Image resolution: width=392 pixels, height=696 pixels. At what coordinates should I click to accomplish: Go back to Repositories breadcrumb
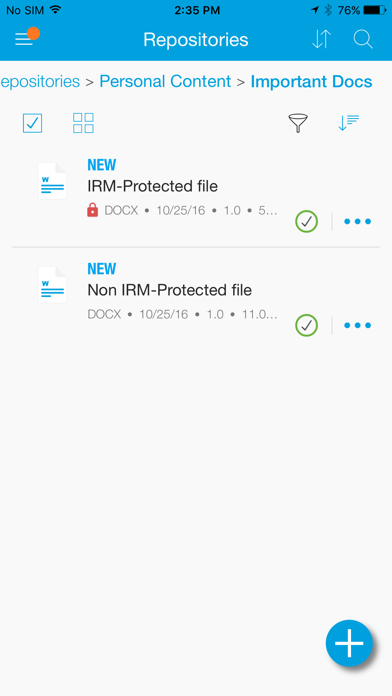[x=40, y=81]
